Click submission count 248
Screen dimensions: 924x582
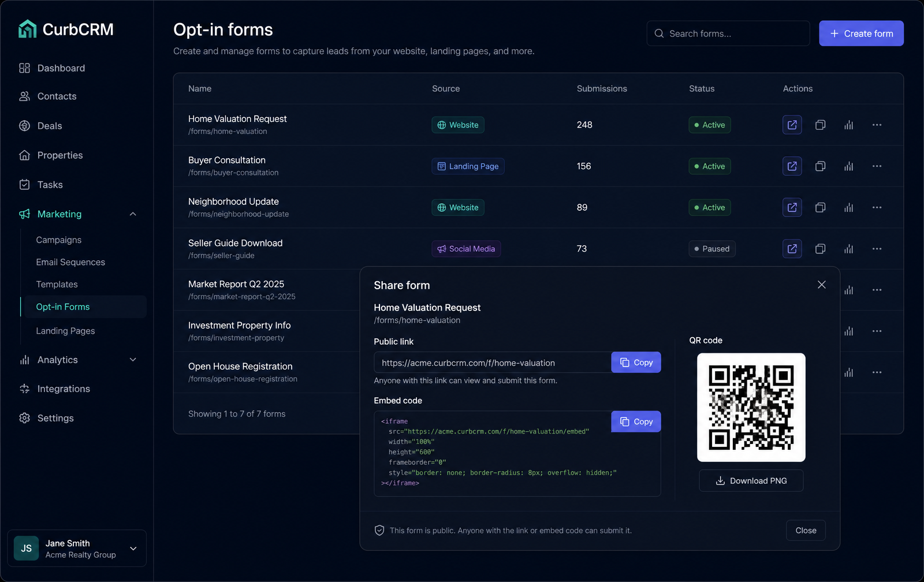pos(584,125)
